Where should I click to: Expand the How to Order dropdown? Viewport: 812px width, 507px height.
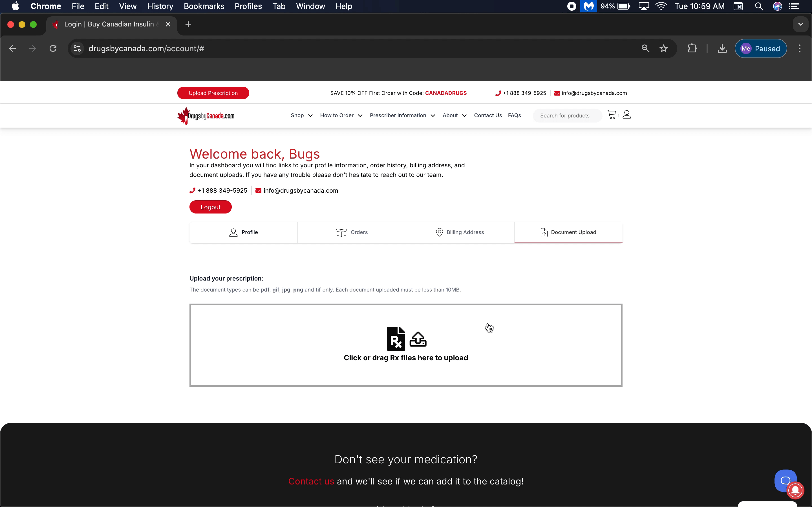tap(341, 115)
